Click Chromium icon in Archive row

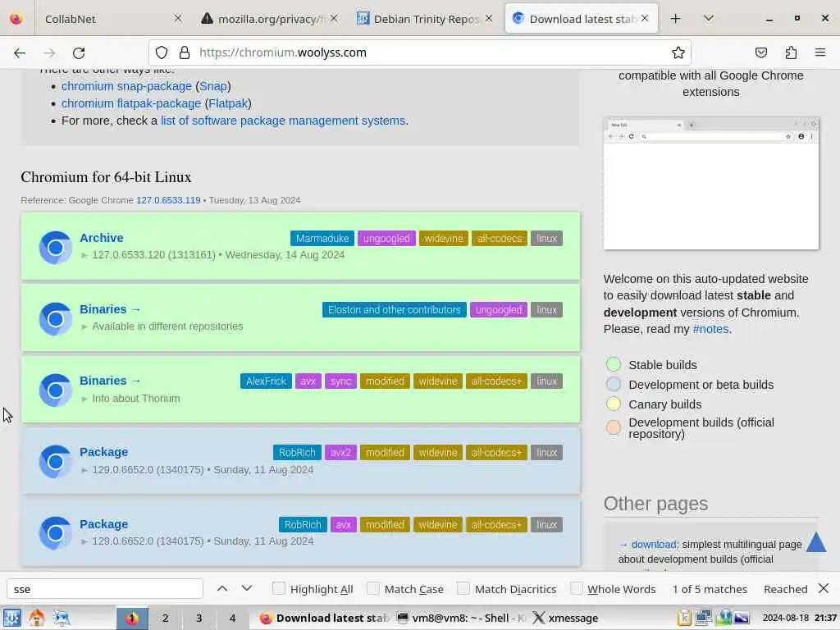click(55, 248)
